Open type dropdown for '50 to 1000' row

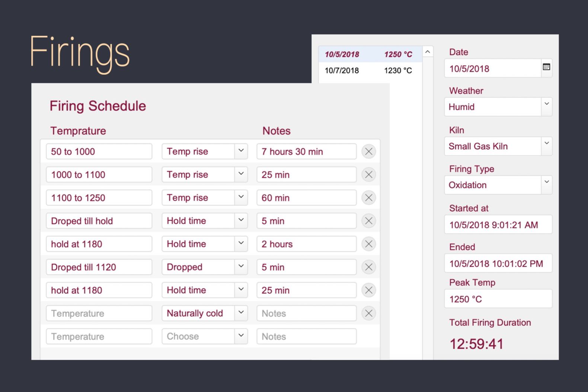[x=241, y=151]
